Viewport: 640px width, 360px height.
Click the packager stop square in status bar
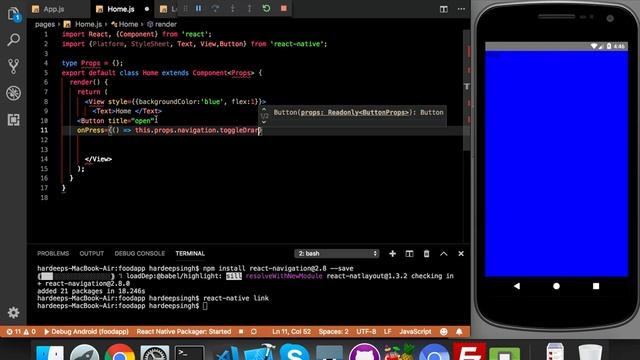[x=241, y=331]
